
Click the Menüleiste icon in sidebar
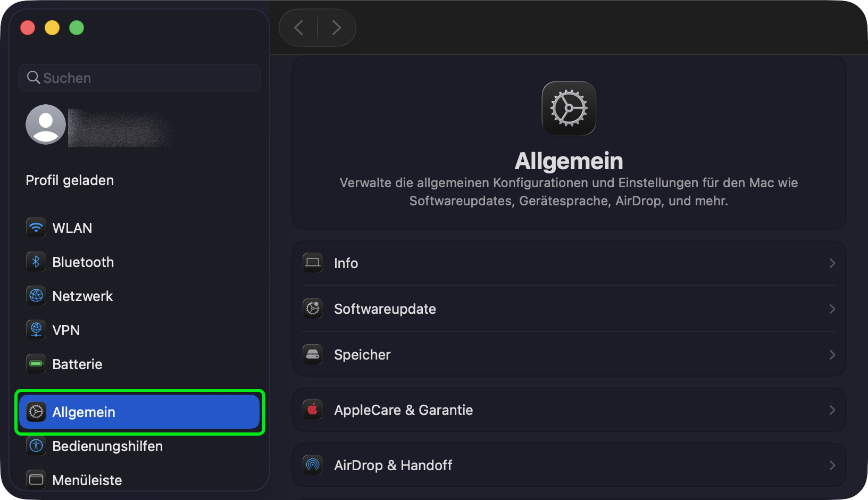pos(36,480)
